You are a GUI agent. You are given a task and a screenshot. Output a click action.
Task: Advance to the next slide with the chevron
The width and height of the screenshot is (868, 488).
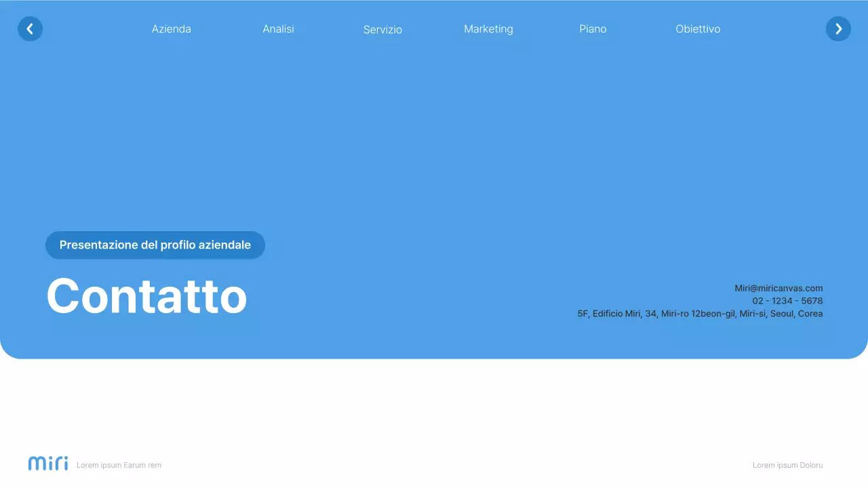838,28
